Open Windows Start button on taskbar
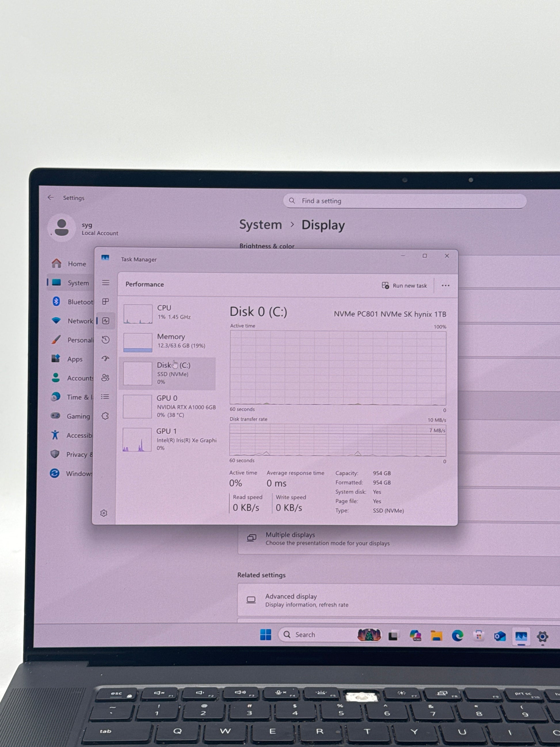This screenshot has width=560, height=747. pos(266,635)
